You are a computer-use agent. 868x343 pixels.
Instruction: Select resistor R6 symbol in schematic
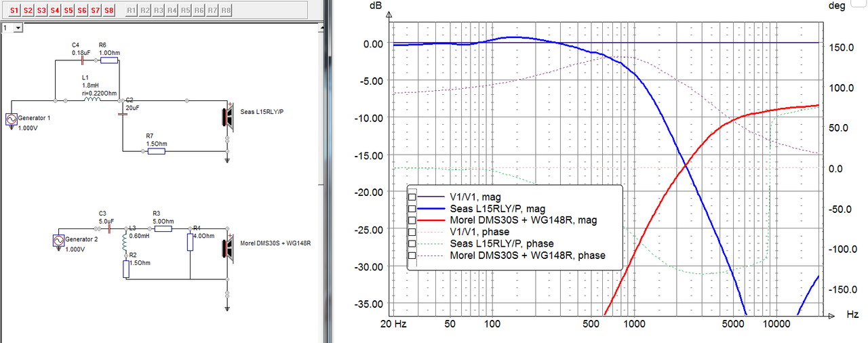click(x=108, y=60)
